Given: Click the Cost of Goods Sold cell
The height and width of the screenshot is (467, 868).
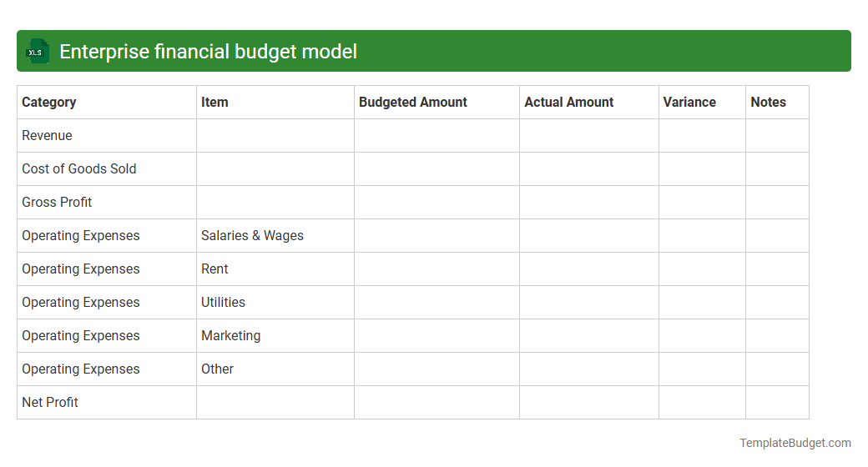Looking at the screenshot, I should 107,168.
